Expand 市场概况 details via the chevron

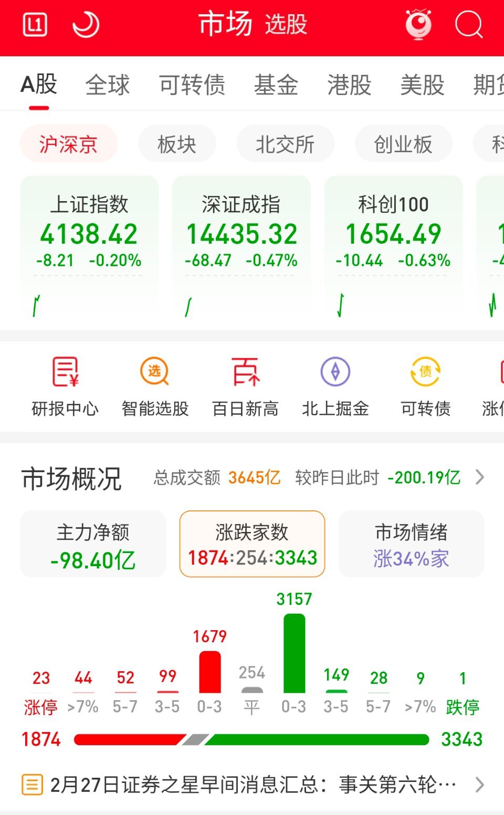pos(479,477)
